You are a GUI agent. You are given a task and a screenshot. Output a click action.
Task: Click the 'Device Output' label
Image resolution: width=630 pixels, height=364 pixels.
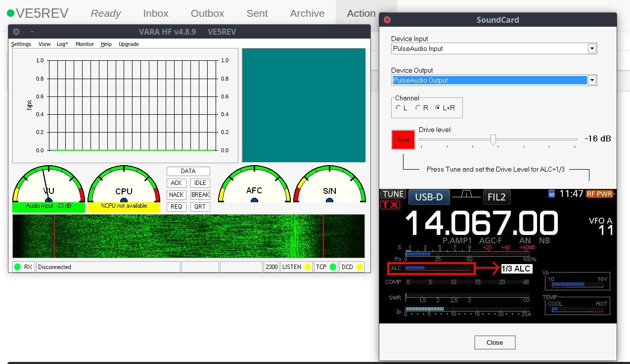point(412,70)
